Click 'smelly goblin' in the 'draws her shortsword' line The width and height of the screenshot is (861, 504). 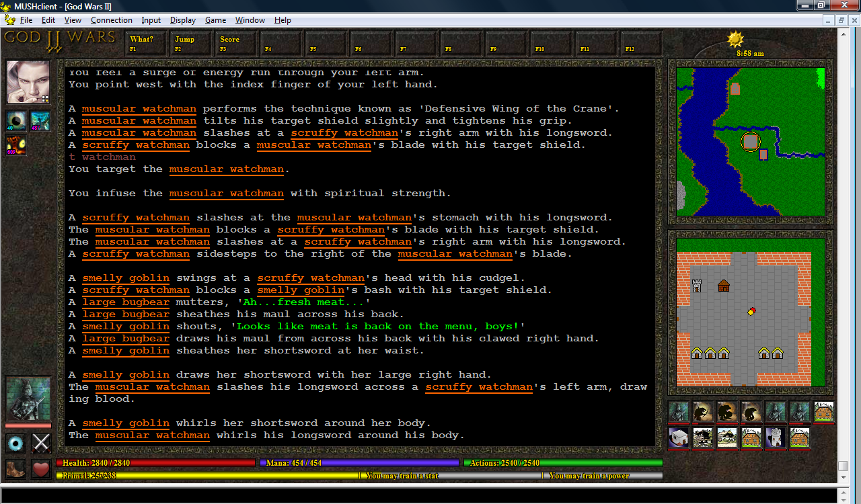pos(126,375)
